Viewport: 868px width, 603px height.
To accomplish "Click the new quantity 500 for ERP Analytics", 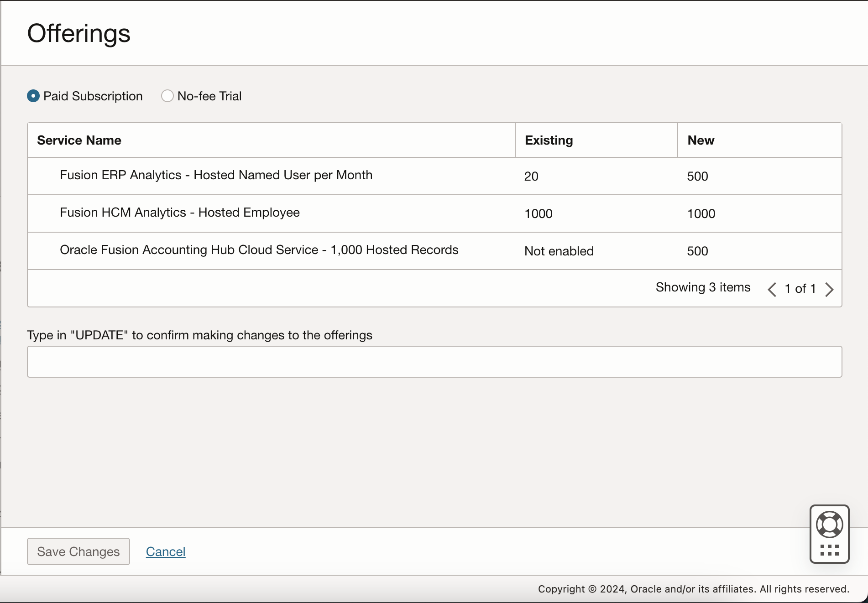I will pyautogui.click(x=697, y=176).
